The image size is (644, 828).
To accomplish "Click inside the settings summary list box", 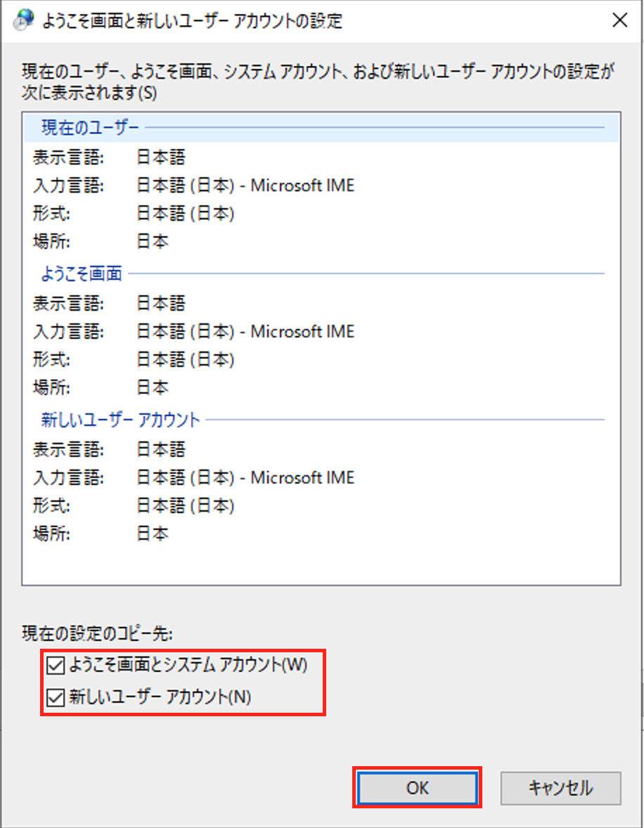I will click(321, 351).
